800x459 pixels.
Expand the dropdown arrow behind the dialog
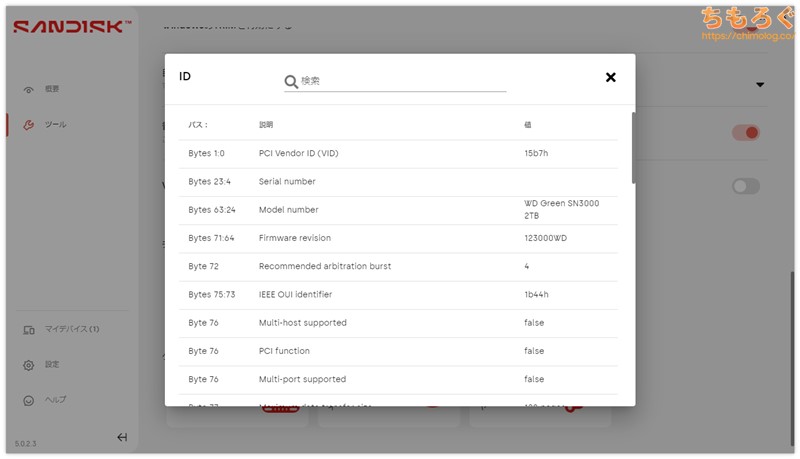pyautogui.click(x=760, y=85)
